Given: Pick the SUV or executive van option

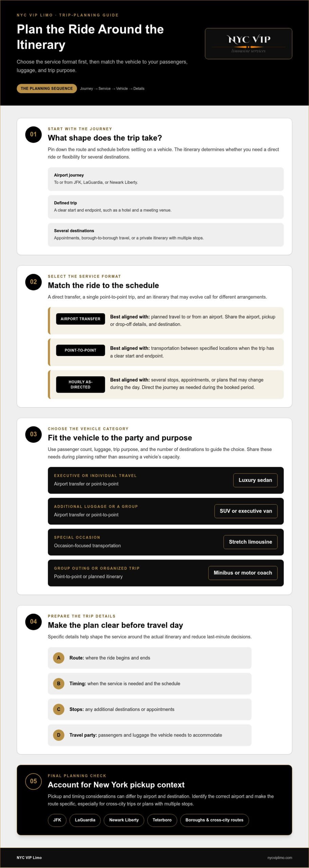Looking at the screenshot, I should 246,511.
